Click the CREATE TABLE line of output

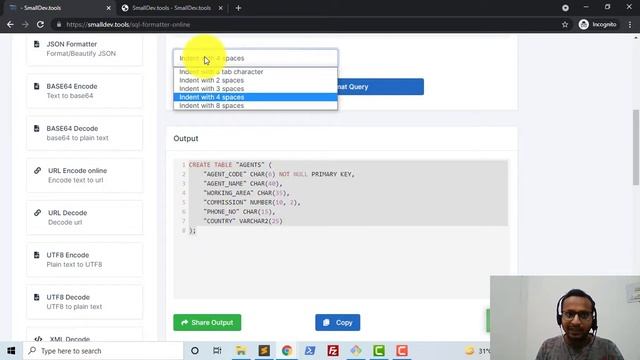(x=230, y=164)
